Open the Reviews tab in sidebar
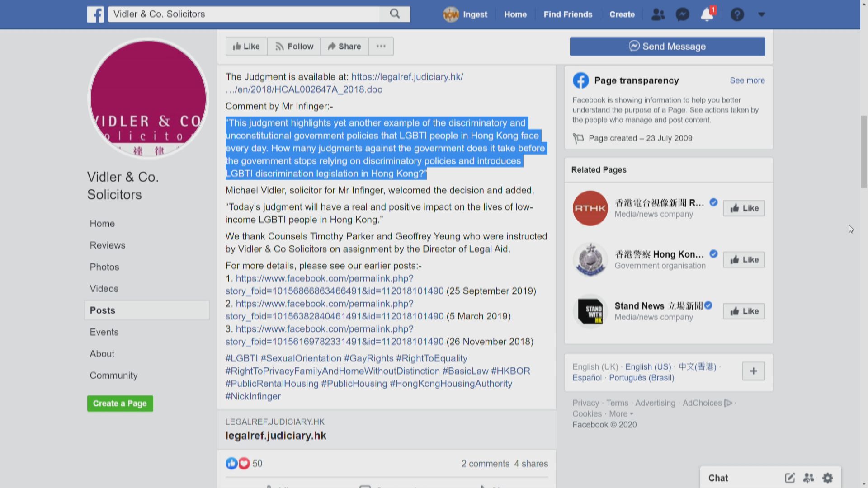Viewport: 868px width, 488px height. 108,245
